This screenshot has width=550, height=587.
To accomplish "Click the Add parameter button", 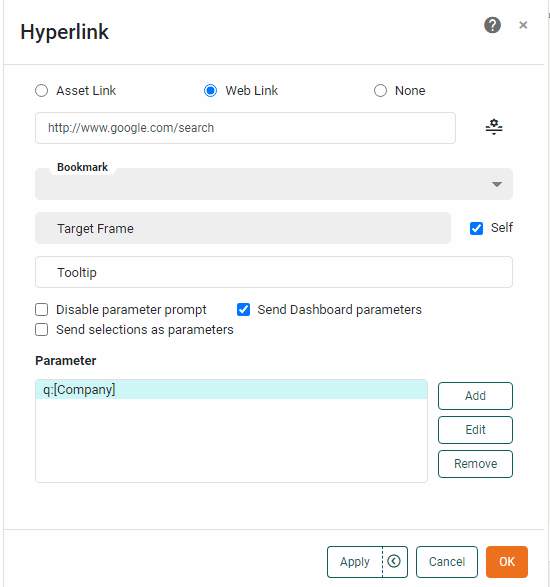I will point(475,396).
